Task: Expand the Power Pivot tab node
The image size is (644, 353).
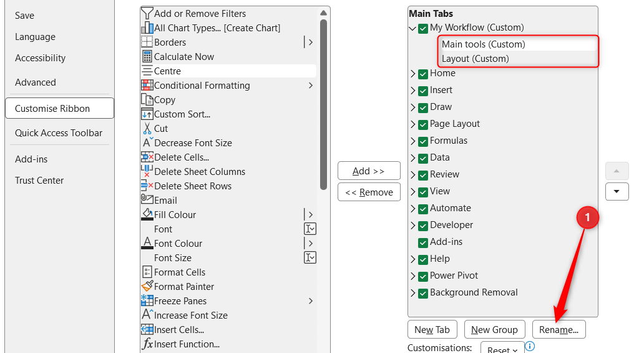Action: [412, 276]
